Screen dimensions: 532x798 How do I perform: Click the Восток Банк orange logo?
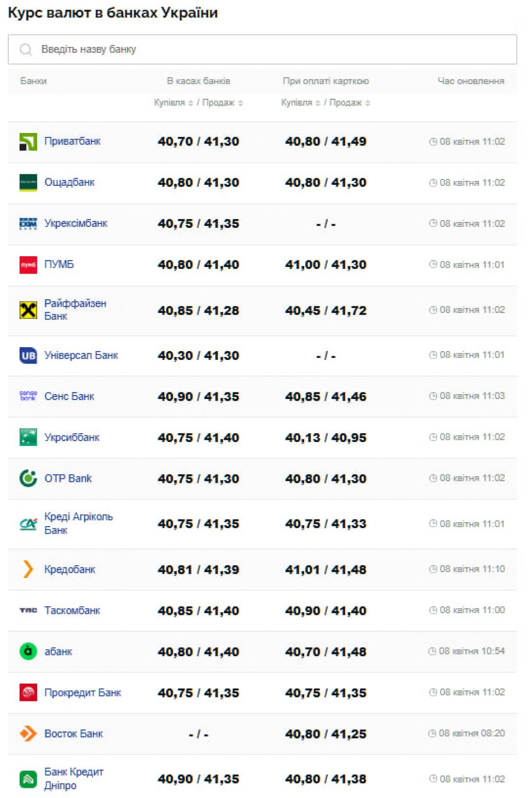[28, 734]
